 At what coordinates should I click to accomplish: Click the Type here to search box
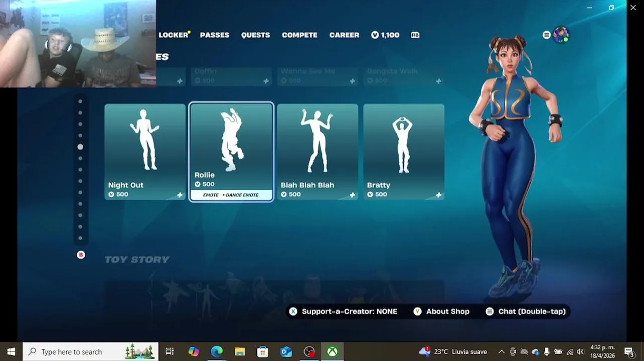[x=91, y=352]
